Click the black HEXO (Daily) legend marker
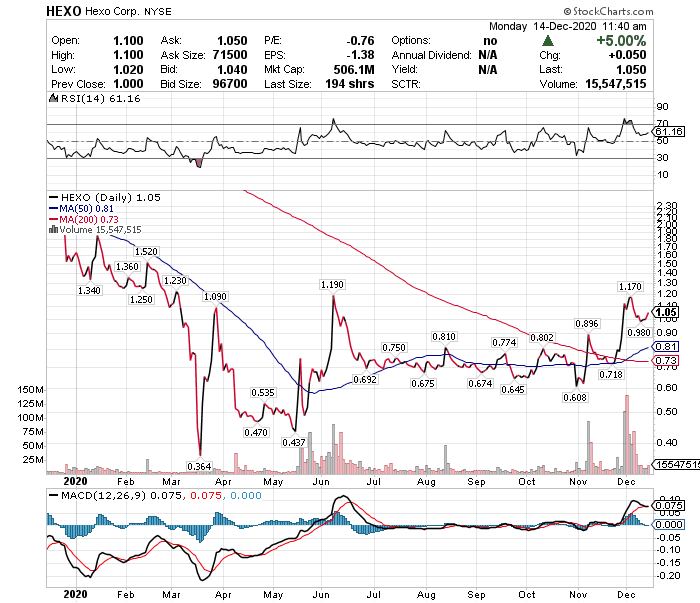The image size is (700, 603). click(53, 197)
